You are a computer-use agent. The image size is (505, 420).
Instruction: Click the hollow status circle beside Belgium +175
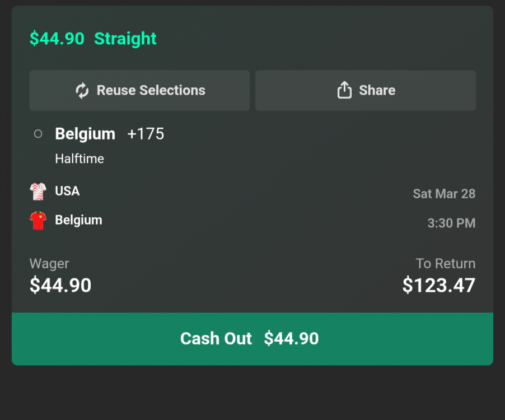(38, 134)
